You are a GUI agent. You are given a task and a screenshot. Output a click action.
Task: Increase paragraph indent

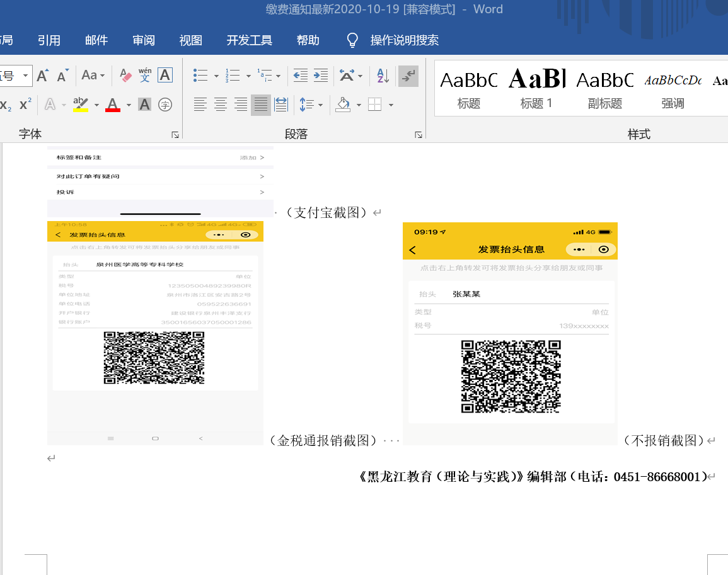[321, 75]
